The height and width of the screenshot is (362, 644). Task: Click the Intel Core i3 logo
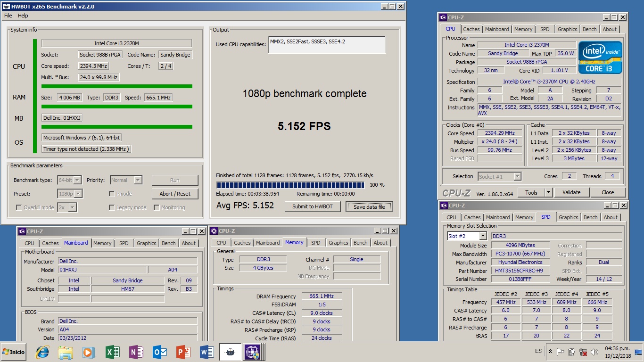600,58
